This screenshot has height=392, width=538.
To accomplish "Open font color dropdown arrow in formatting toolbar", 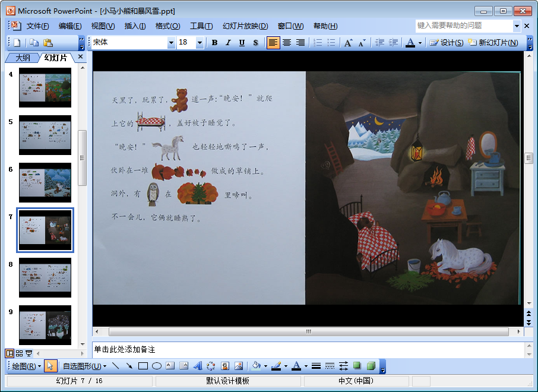I will click(420, 43).
